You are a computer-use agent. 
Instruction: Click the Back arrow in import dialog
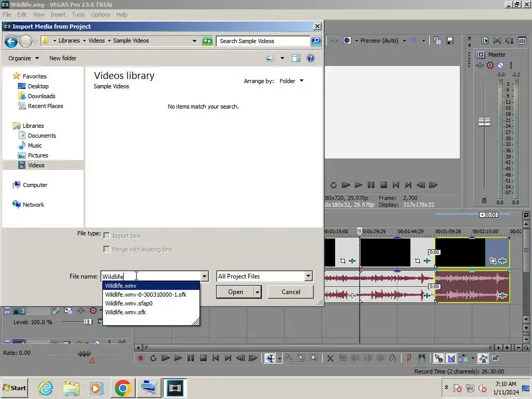(11, 42)
